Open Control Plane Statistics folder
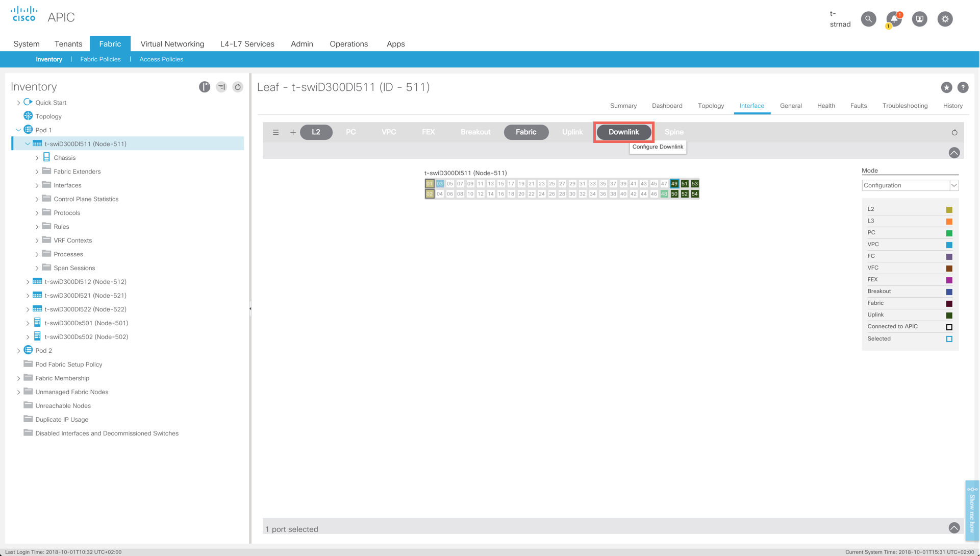The width and height of the screenshot is (980, 556). pos(86,199)
